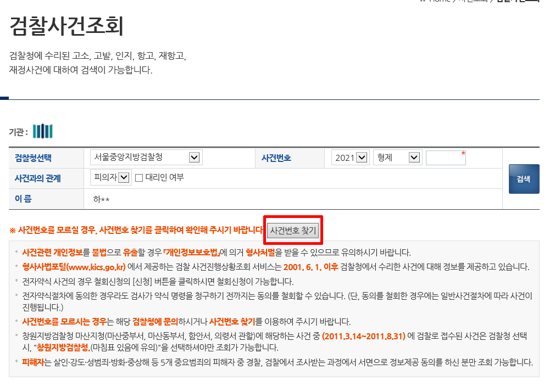Click the masked name value 하**
This screenshot has width=555, height=392.
[101, 199]
